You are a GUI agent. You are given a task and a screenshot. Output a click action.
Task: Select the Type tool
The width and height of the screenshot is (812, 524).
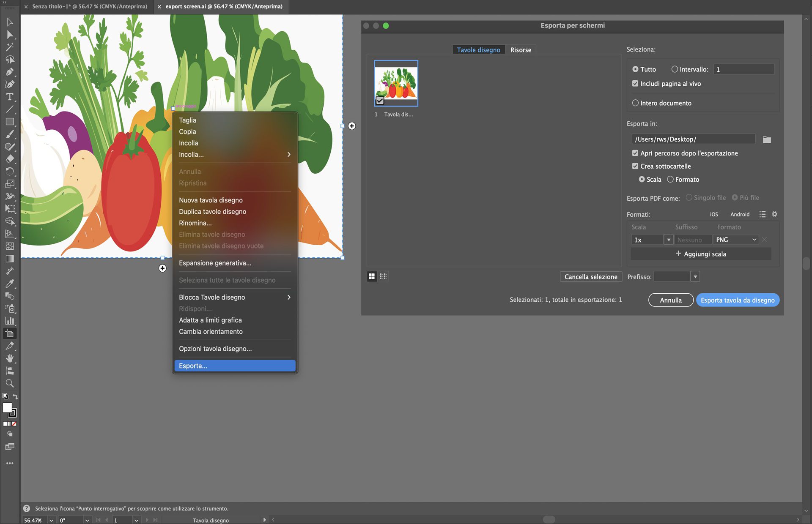pos(10,97)
